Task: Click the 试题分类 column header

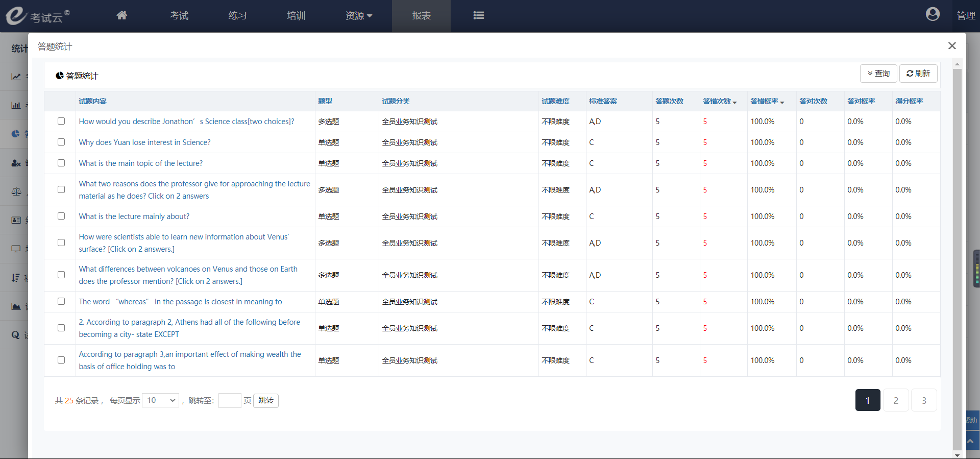Action: (396, 101)
